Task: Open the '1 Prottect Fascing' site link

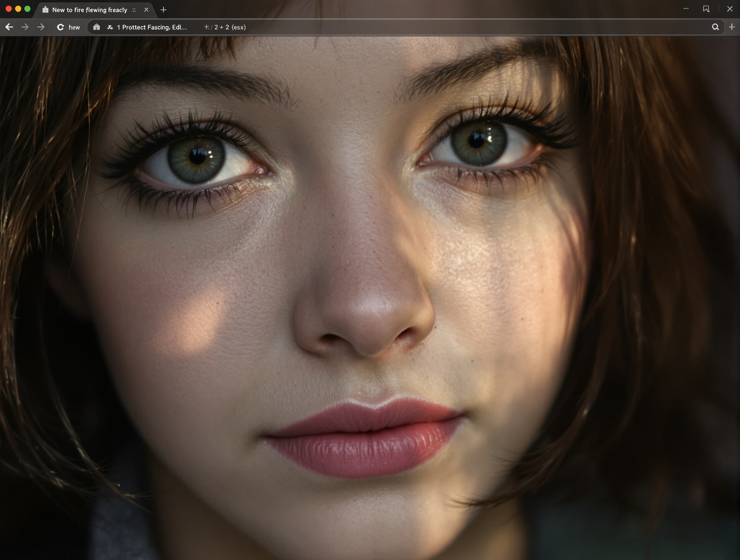Action: click(152, 27)
